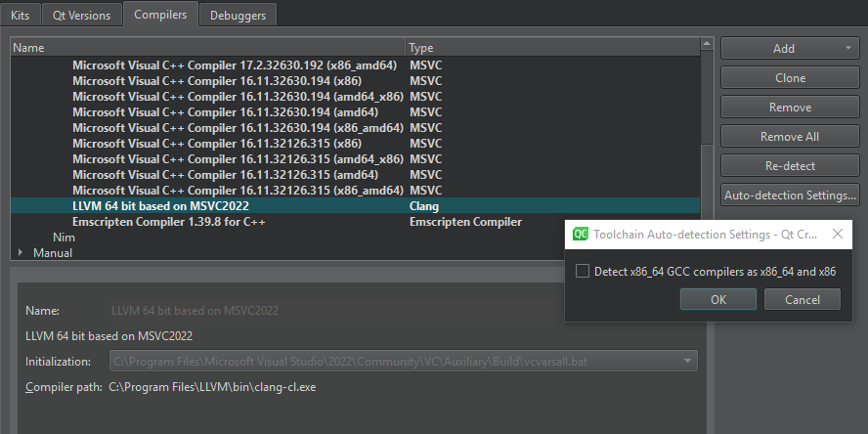Select MSVC 16.11.32126.315 (x86_amd64) row
This screenshot has width=868, height=434.
(355, 191)
